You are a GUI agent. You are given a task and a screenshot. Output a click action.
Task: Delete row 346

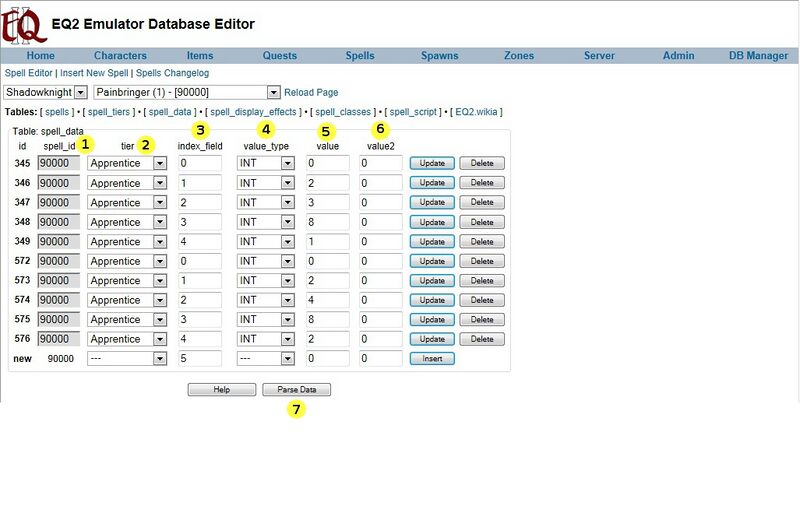(482, 183)
